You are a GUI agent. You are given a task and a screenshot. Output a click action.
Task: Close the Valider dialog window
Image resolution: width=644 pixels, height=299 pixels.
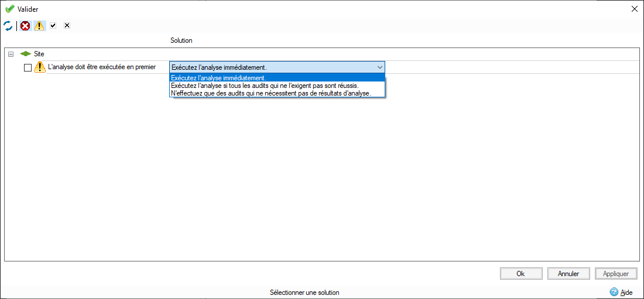tap(633, 9)
